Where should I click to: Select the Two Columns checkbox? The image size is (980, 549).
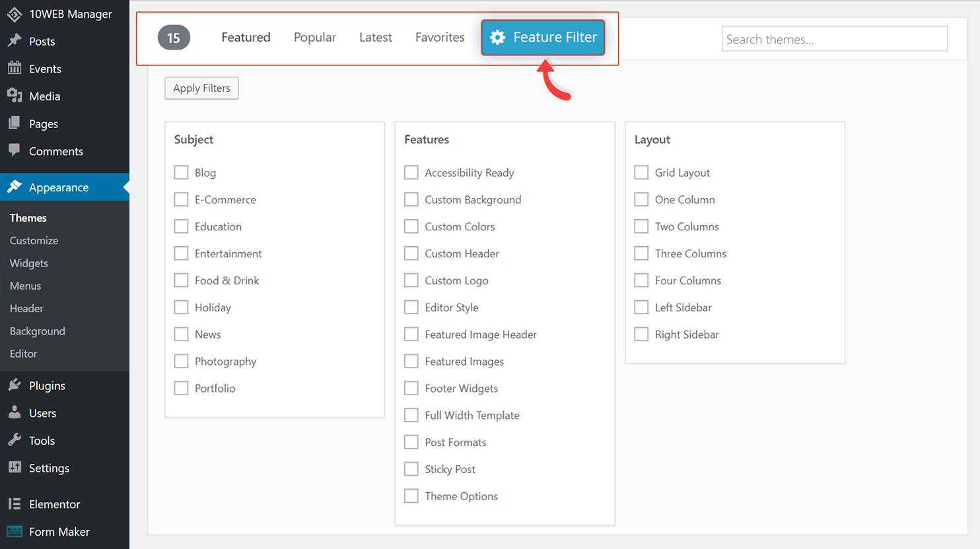pos(641,226)
